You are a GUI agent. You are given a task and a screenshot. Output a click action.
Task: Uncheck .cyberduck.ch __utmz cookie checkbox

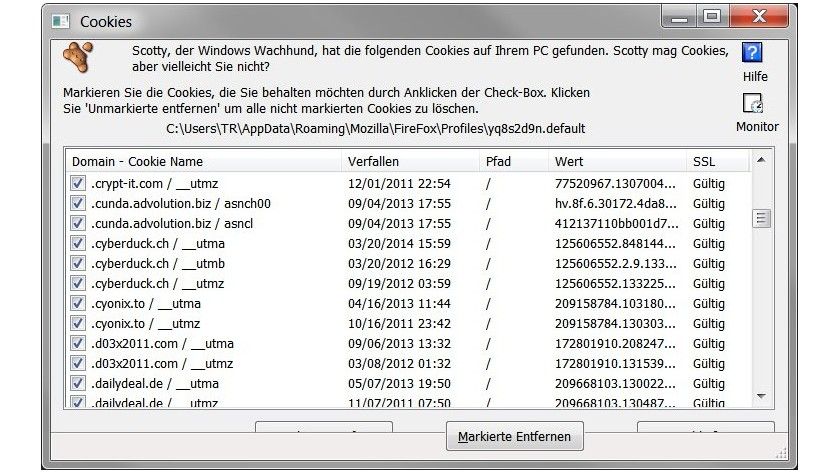(78, 283)
